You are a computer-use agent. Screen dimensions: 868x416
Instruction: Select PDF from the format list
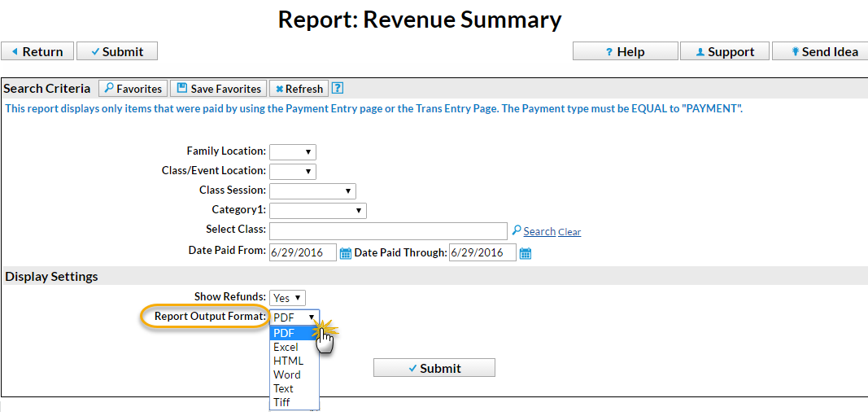tap(294, 333)
